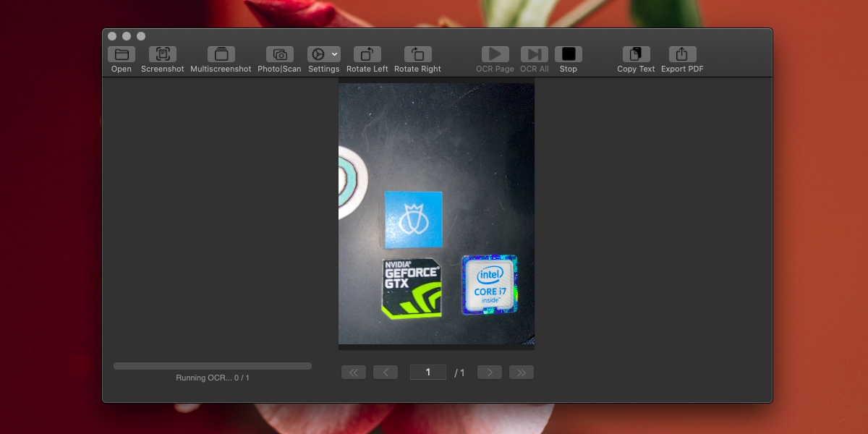Click the OCR progress bar
Image resolution: width=868 pixels, height=434 pixels.
click(213, 366)
